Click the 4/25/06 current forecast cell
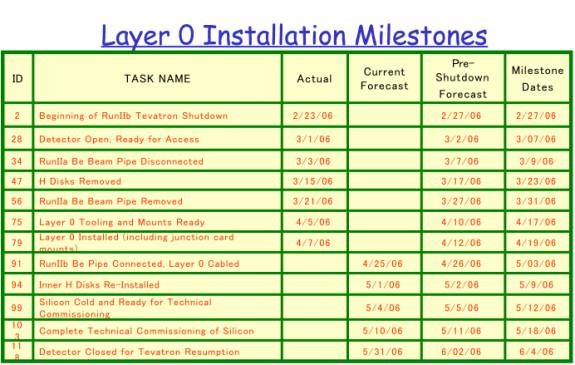575x365 pixels. pos(384,263)
